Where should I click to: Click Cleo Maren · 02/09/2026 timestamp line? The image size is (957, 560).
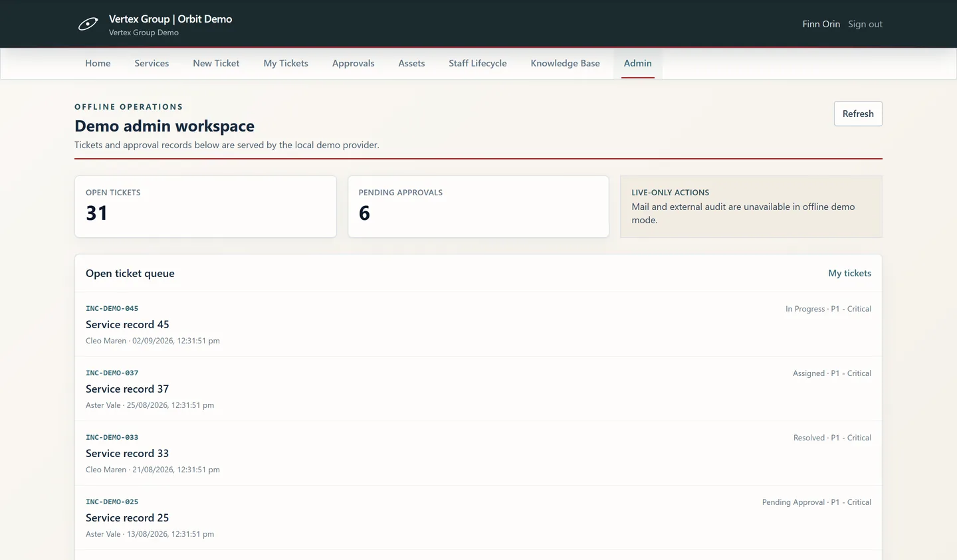click(153, 341)
